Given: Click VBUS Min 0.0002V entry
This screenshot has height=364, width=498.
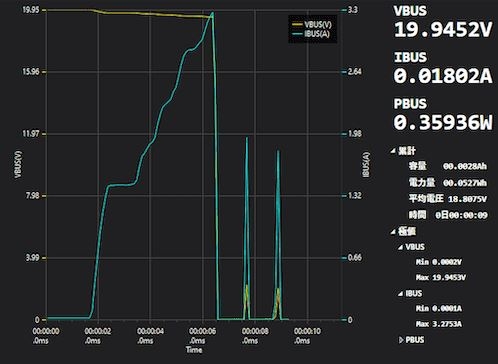Looking at the screenshot, I should (438, 262).
